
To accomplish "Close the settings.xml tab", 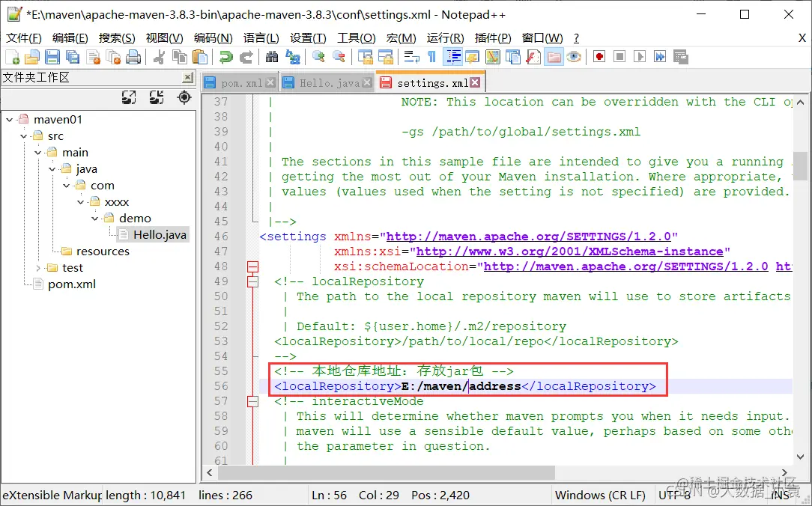I will 475,82.
